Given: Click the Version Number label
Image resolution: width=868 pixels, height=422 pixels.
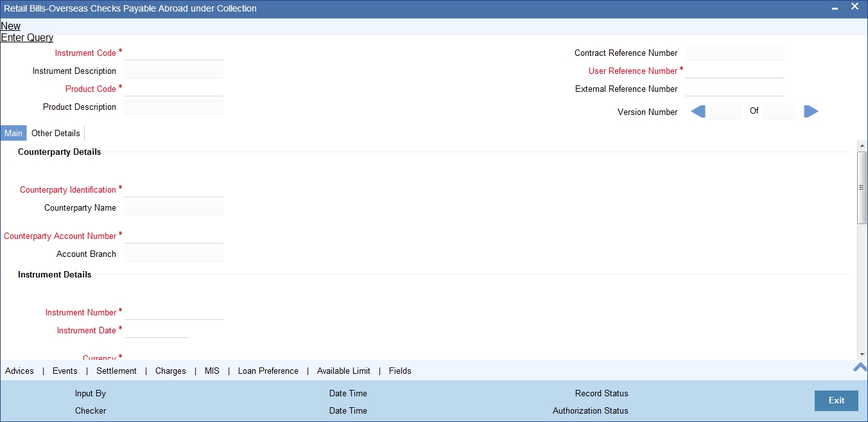Looking at the screenshot, I should pos(647,112).
